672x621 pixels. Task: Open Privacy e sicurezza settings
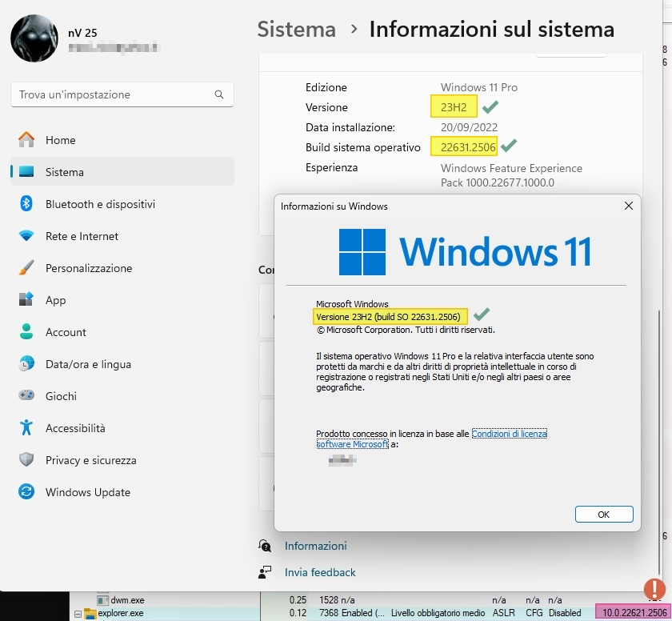pos(122,460)
